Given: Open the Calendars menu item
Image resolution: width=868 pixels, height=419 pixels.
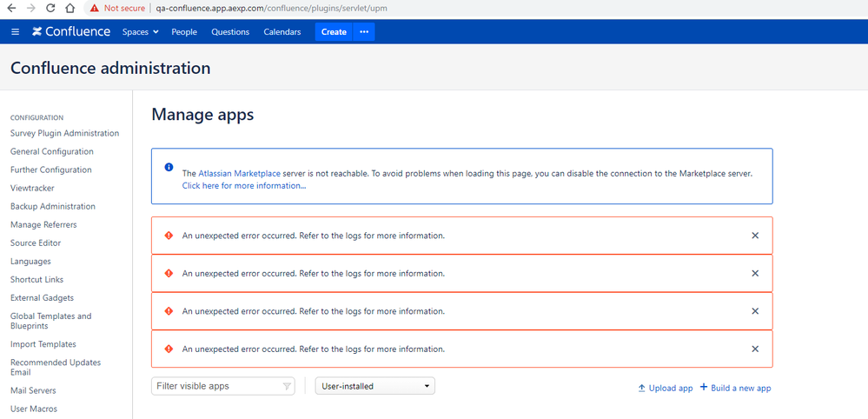Looking at the screenshot, I should pos(282,32).
